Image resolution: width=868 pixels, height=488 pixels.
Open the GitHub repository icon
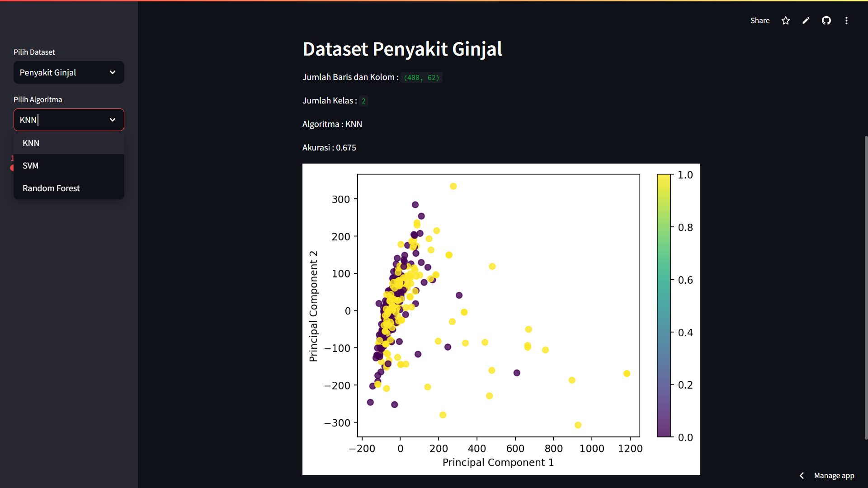826,21
